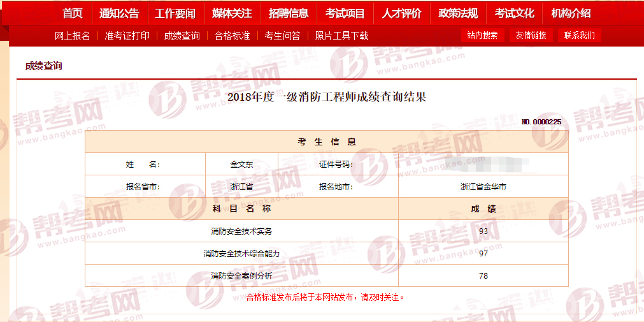The width and height of the screenshot is (644, 322).
Task: Click the score 97
Action: (483, 253)
